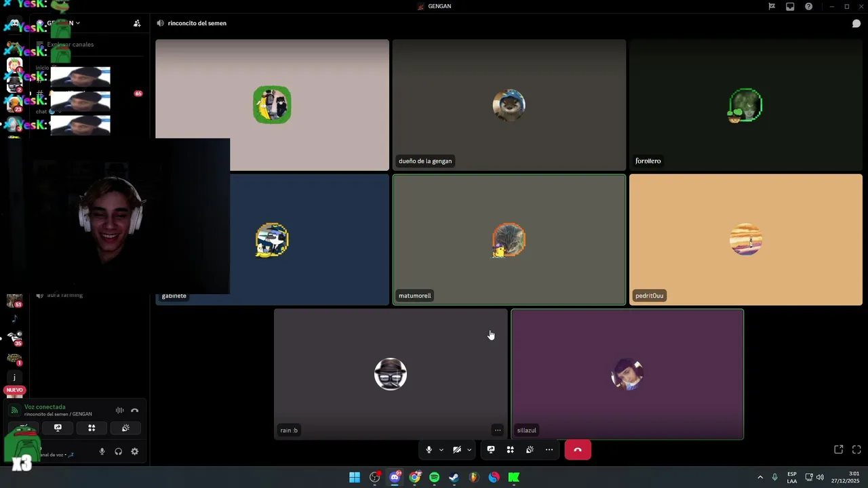Image resolution: width=868 pixels, height=488 pixels.
Task: Share screen from the voice panel button
Action: 58,428
